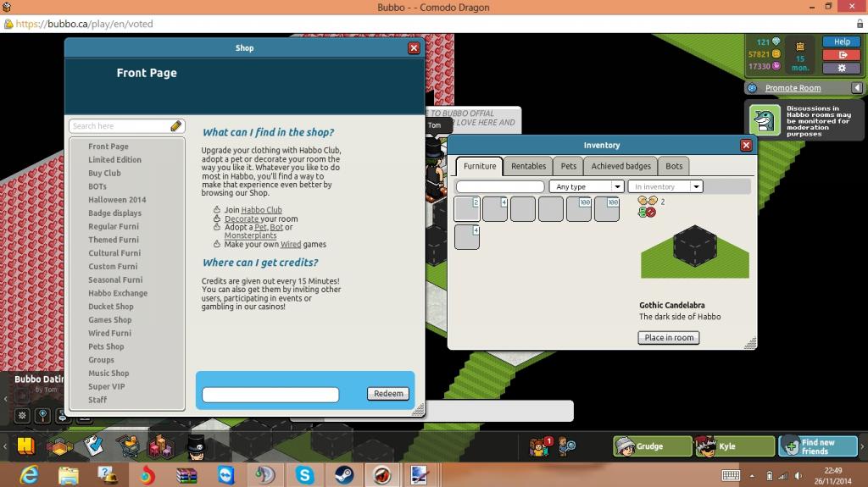Close the Shop window

point(414,48)
